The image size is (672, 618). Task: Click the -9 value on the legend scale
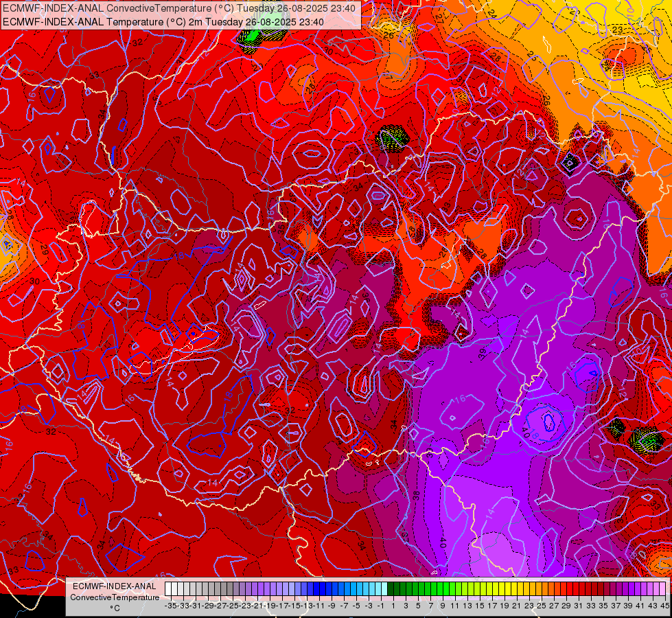pos(332,606)
